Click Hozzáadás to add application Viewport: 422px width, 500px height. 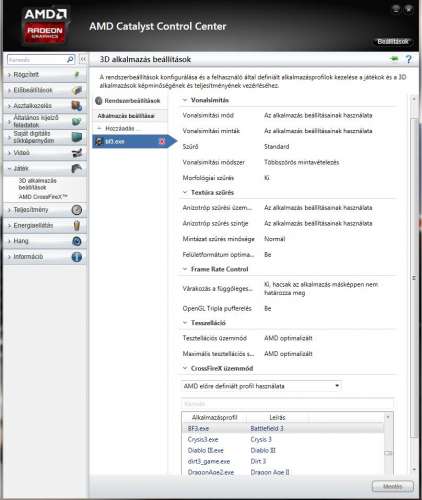pyautogui.click(x=120, y=128)
